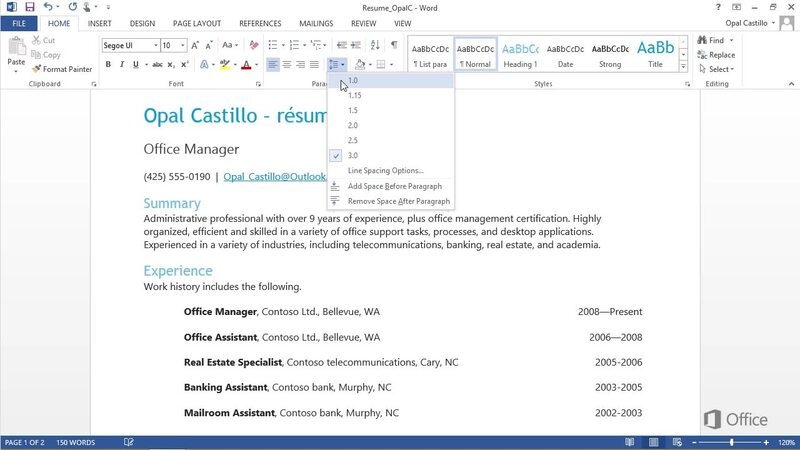This screenshot has height=450, width=800.
Task: Click the Clear All Formatting eraser icon
Action: [254, 45]
